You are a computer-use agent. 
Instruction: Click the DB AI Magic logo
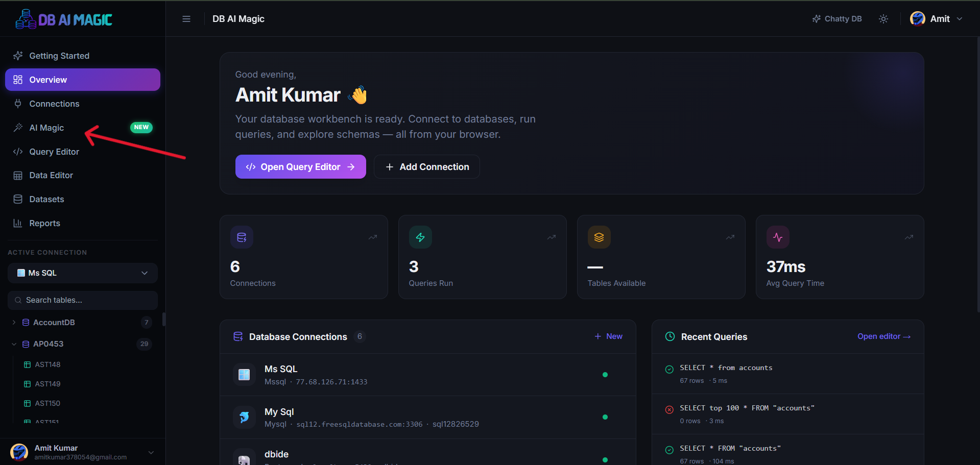click(x=64, y=19)
